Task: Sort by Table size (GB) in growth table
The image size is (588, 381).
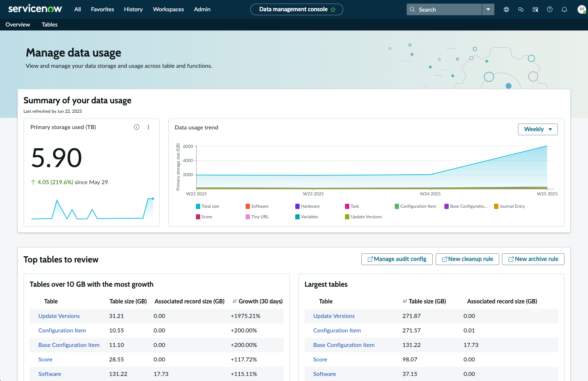Action: tap(128, 301)
